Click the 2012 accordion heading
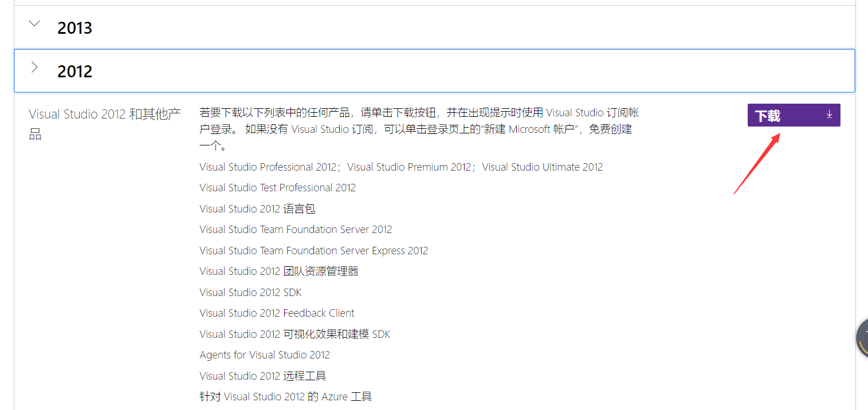 pos(74,71)
